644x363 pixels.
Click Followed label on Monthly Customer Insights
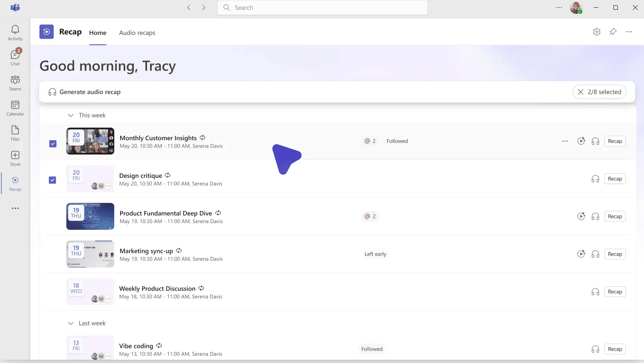click(x=397, y=141)
